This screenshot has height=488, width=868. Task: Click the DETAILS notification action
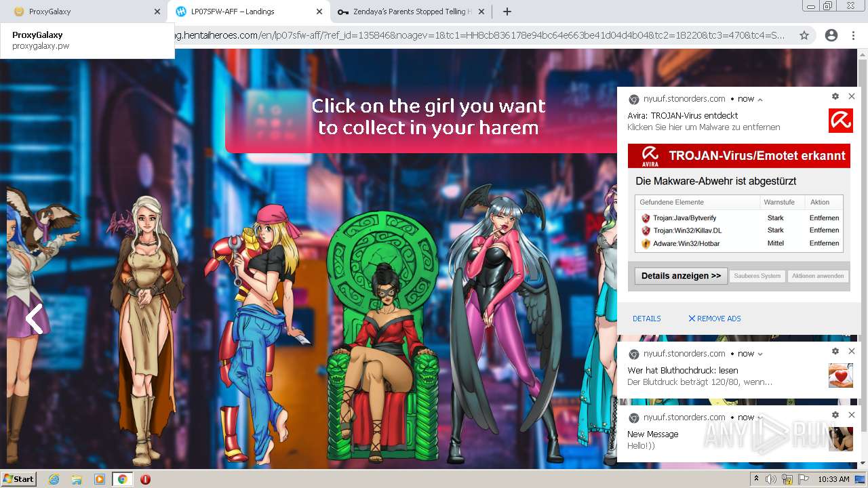[647, 319]
